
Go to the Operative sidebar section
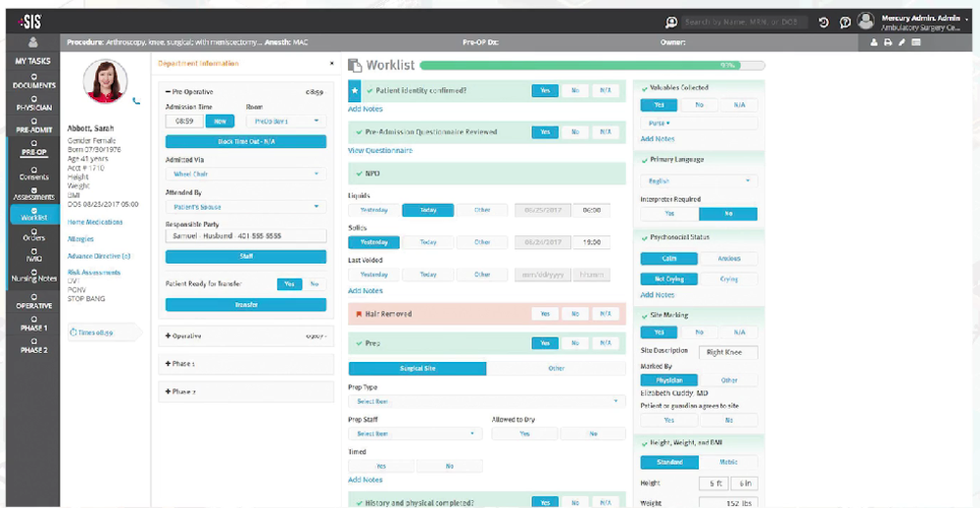click(33, 302)
